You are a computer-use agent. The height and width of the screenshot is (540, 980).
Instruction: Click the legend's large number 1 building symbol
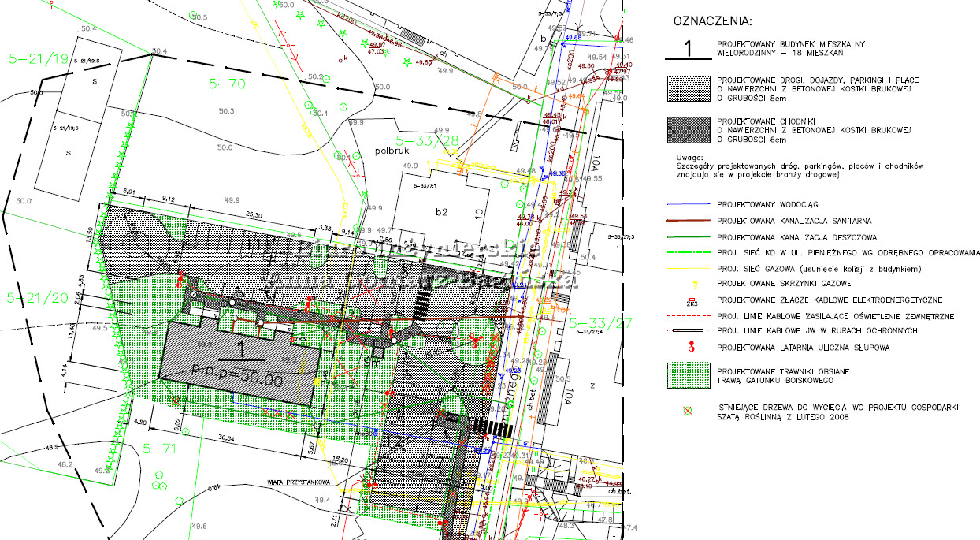pyautogui.click(x=687, y=48)
